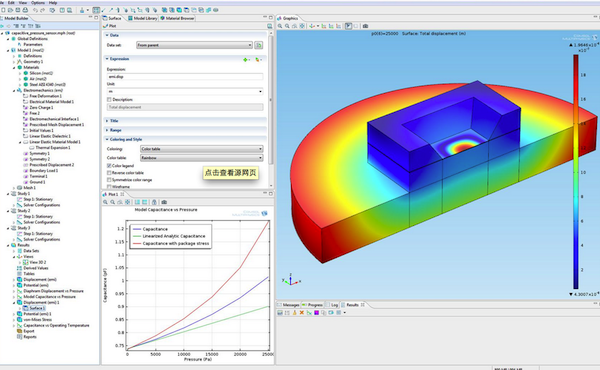600x370 pixels.
Task: Check the Symmetrize color range checkbox
Action: pyautogui.click(x=109, y=179)
